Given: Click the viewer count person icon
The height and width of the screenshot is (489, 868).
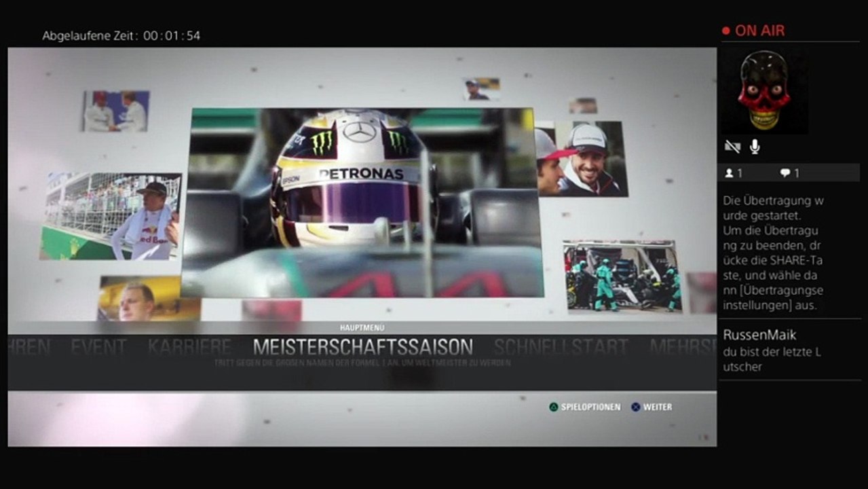Looking at the screenshot, I should [x=729, y=173].
